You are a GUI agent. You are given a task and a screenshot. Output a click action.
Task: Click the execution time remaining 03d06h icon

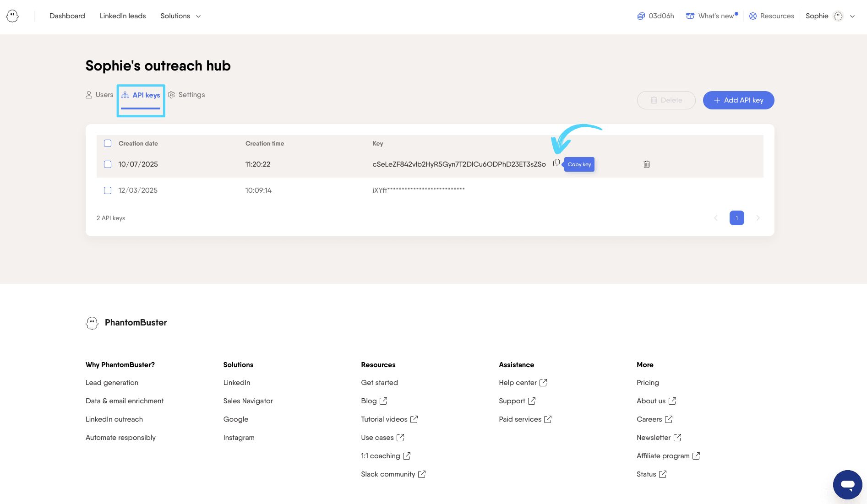tap(641, 16)
